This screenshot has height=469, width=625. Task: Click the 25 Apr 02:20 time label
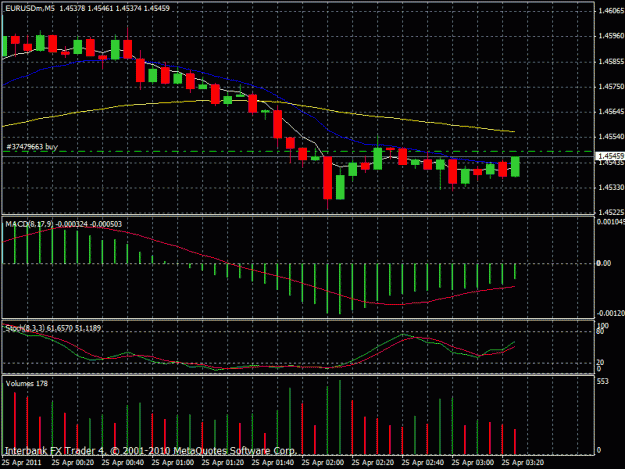click(x=373, y=463)
